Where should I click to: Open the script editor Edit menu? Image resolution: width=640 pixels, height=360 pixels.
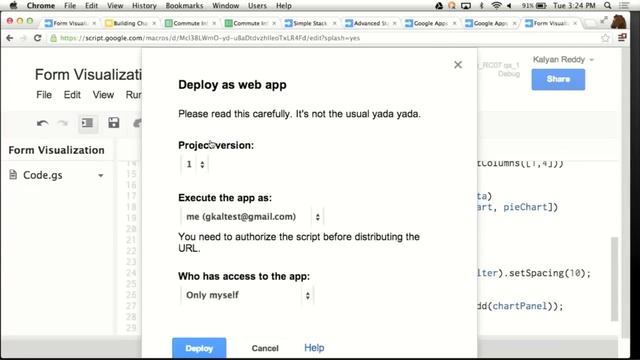tap(72, 95)
